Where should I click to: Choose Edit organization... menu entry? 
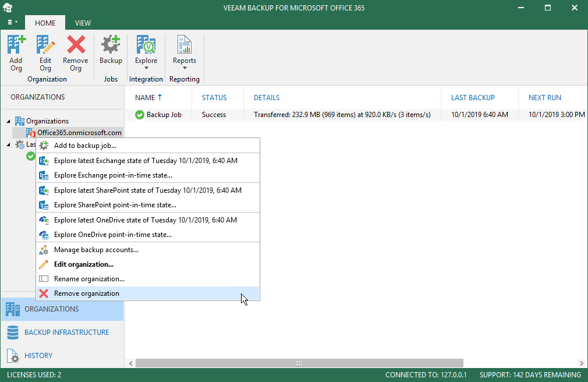click(x=148, y=264)
